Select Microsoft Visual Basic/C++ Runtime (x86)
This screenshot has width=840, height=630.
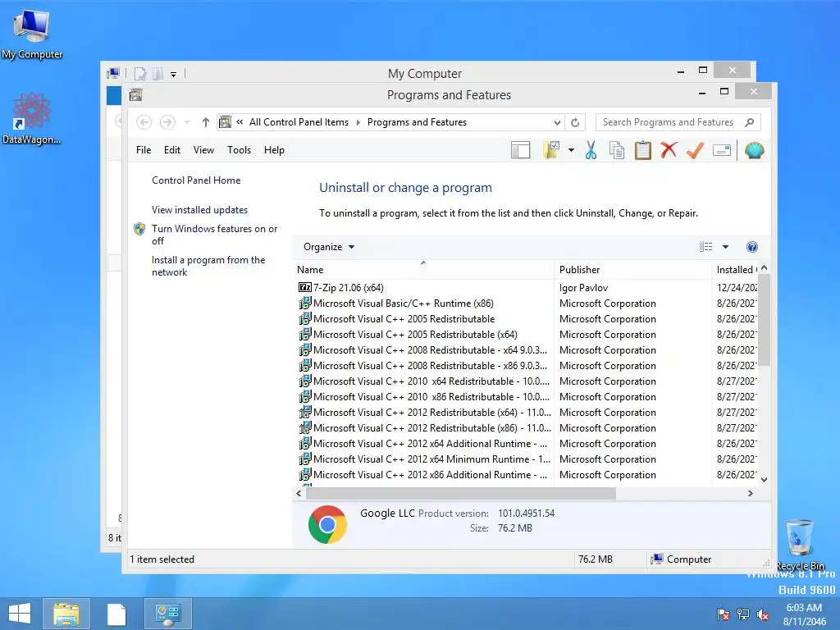[x=404, y=304]
